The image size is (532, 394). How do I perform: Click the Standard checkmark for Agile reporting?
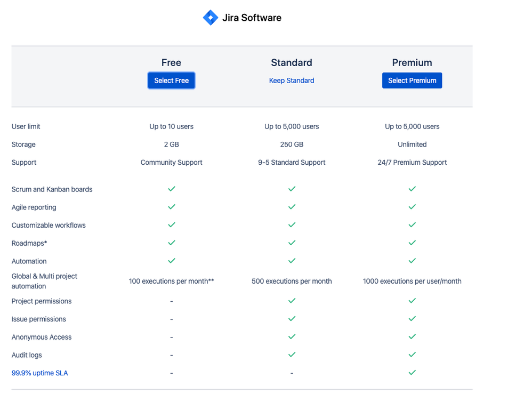(x=292, y=207)
